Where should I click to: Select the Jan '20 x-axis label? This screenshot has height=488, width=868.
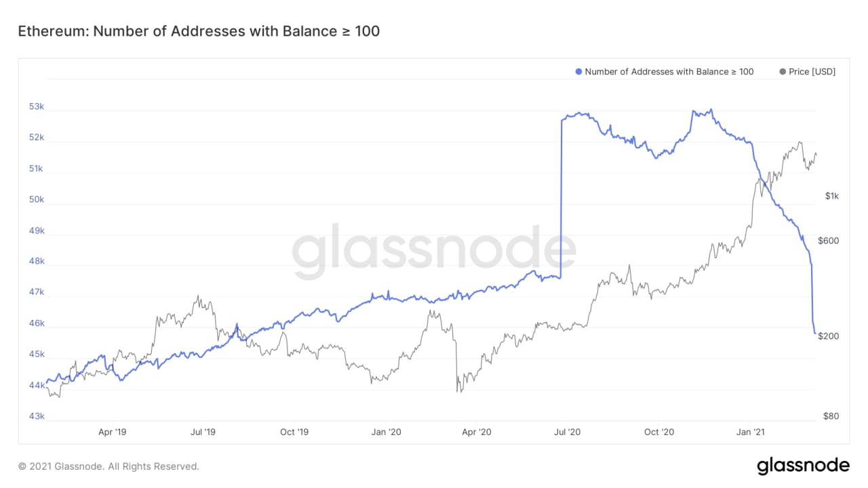tap(386, 431)
